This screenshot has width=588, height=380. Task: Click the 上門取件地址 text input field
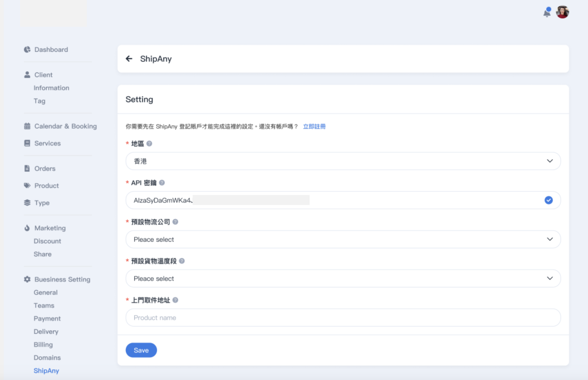pyautogui.click(x=343, y=318)
